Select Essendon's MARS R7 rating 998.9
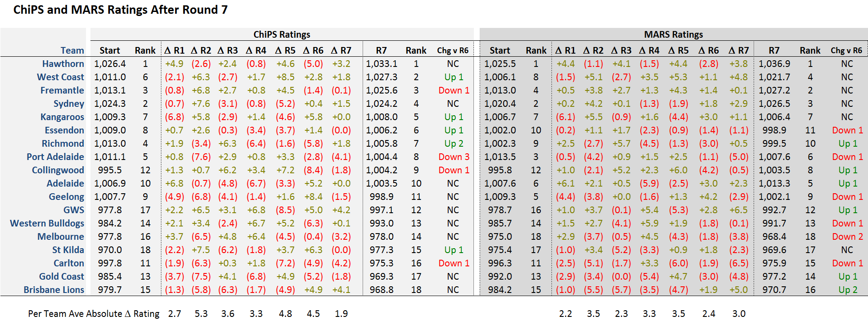 [774, 130]
